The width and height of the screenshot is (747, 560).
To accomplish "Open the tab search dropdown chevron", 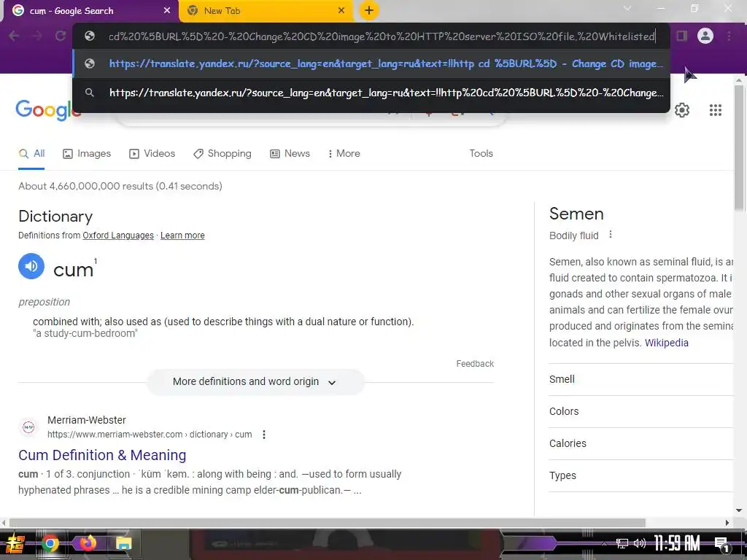I will 627,8.
